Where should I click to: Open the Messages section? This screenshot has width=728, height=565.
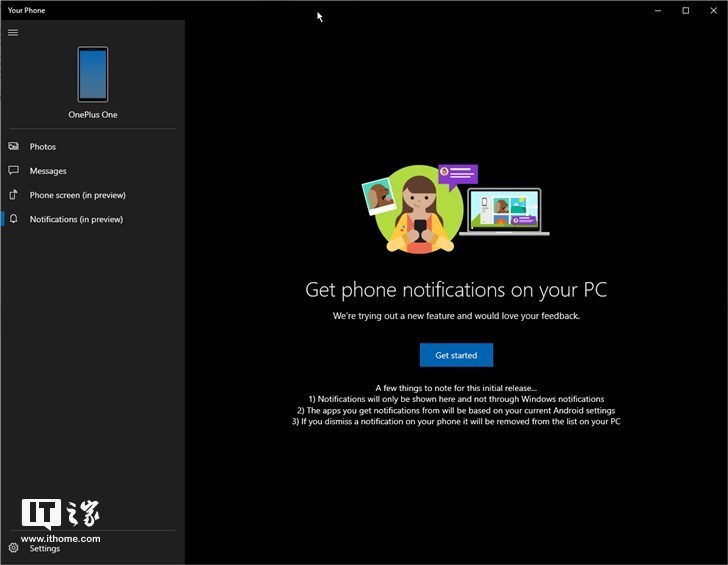pyautogui.click(x=48, y=171)
